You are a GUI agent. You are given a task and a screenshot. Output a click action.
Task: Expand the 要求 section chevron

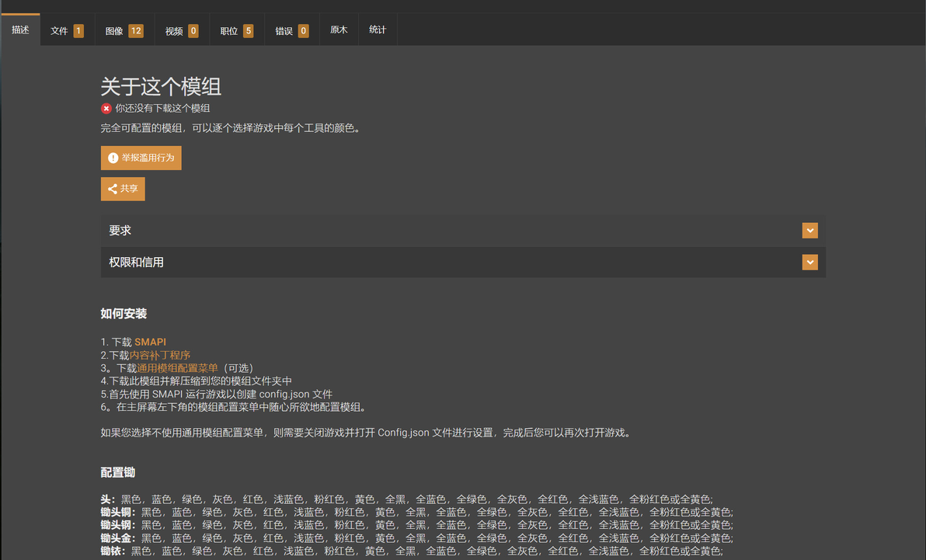[809, 231]
